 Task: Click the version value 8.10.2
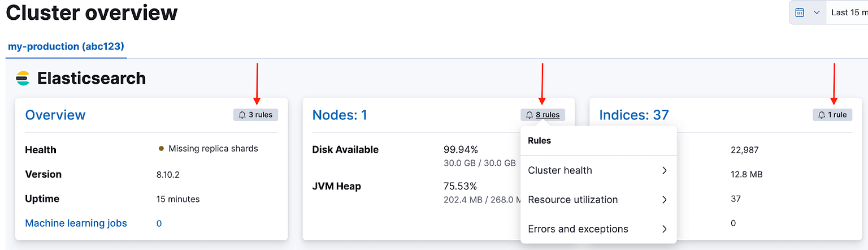click(167, 174)
